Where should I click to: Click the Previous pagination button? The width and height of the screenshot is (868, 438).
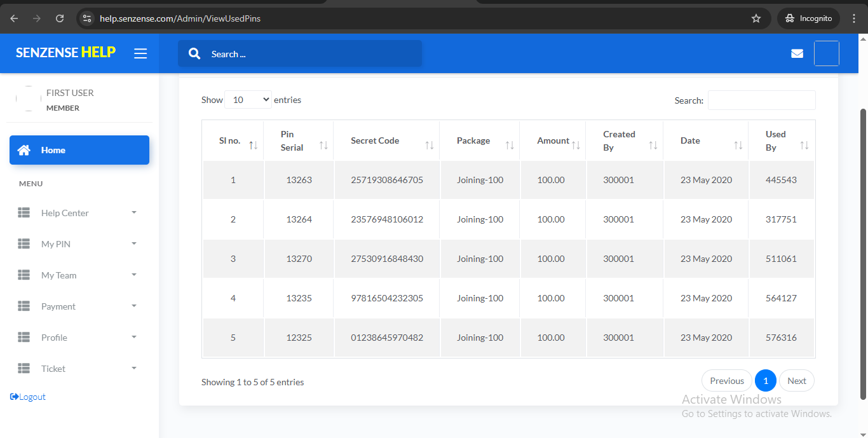(x=727, y=381)
